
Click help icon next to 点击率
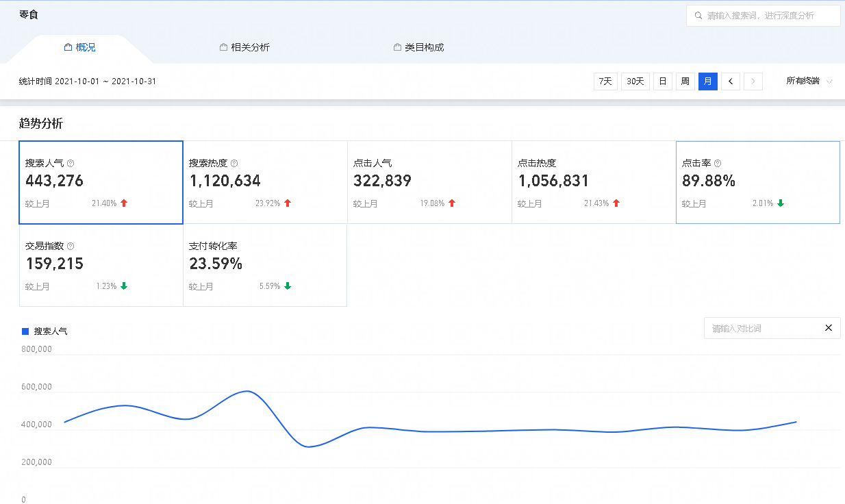point(718,164)
